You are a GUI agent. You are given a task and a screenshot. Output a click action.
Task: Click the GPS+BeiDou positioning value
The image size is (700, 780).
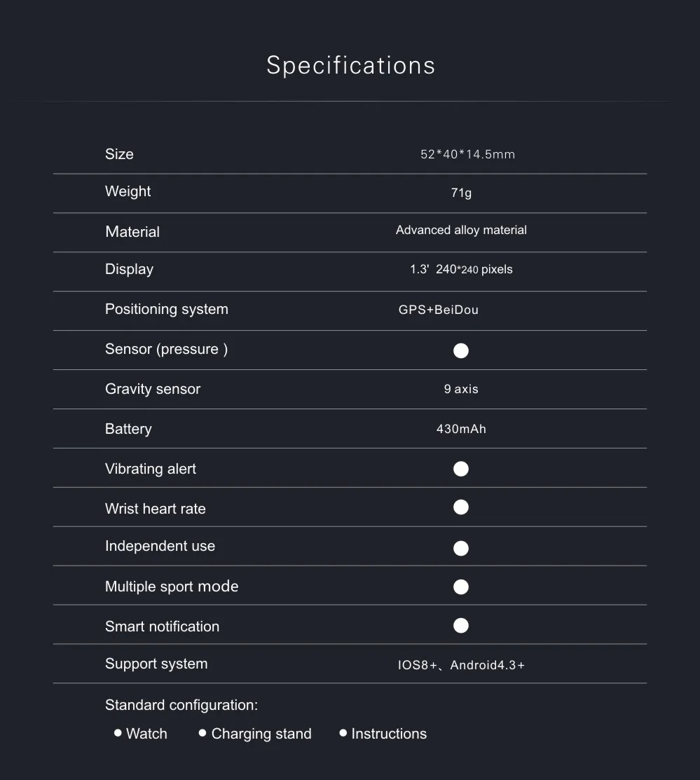pyautogui.click(x=439, y=310)
